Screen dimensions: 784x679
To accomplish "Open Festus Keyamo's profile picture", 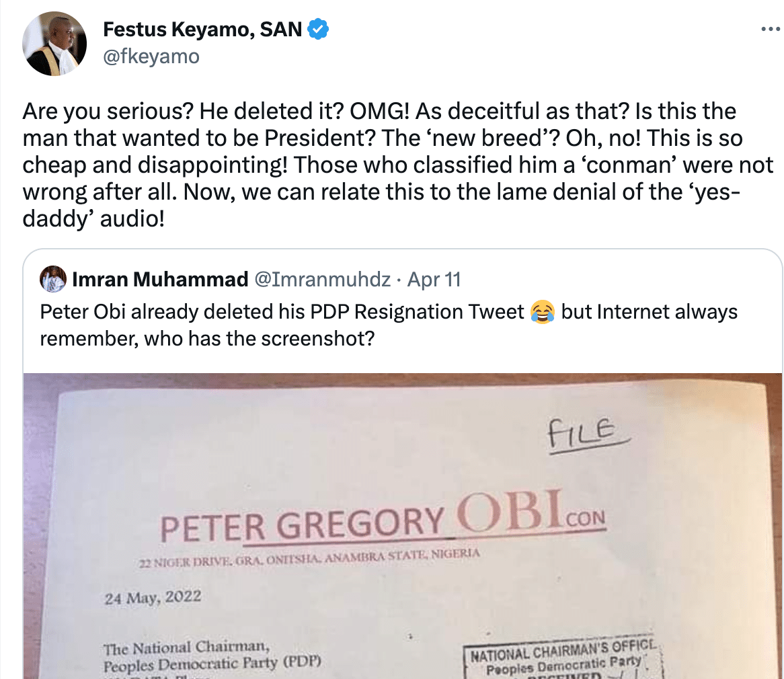I will pos(54,44).
